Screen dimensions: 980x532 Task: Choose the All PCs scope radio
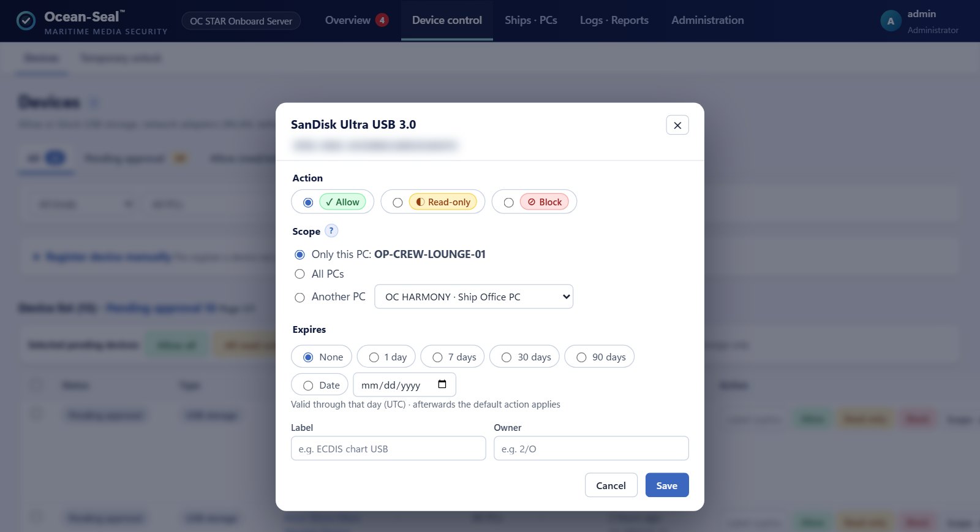300,274
